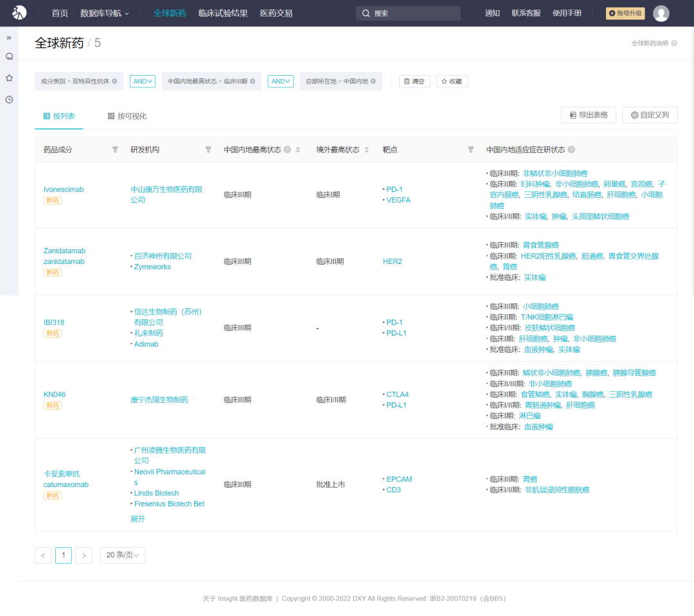Select page 1 in pagination
Viewport: 694px width, 616px height.
63,556
